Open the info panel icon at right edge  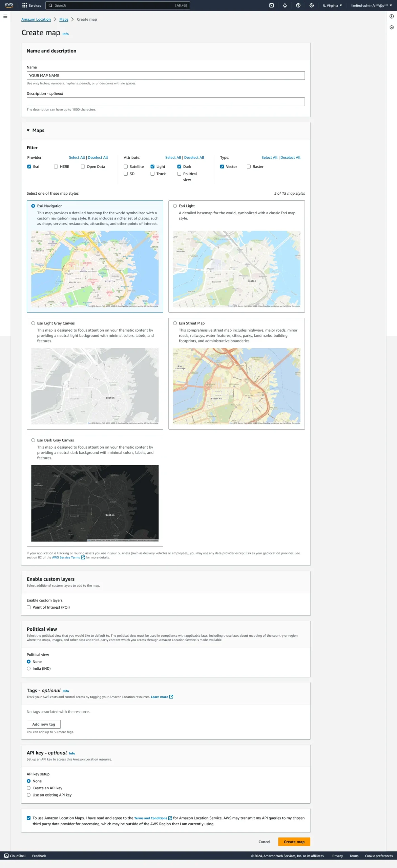pos(392,16)
